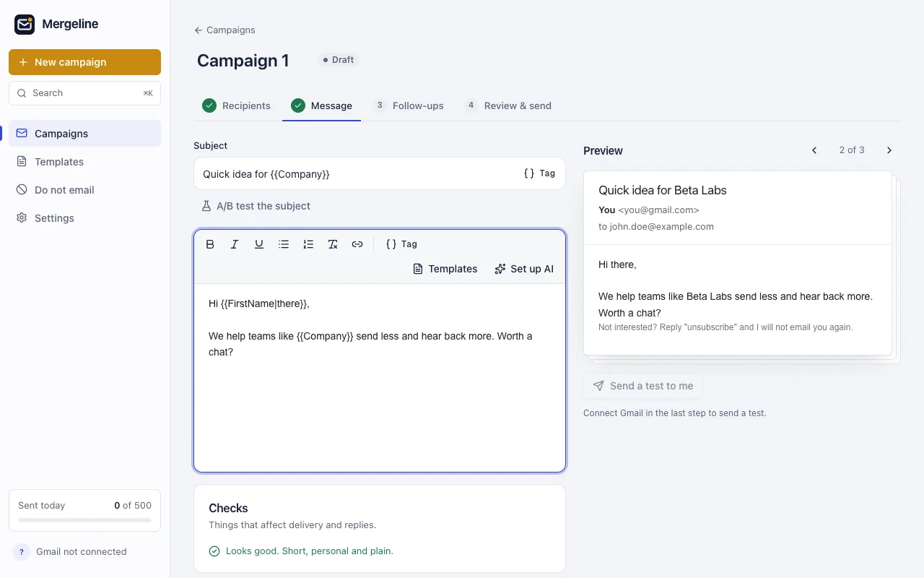
Task: Insert a link icon in editor
Action: pos(357,244)
